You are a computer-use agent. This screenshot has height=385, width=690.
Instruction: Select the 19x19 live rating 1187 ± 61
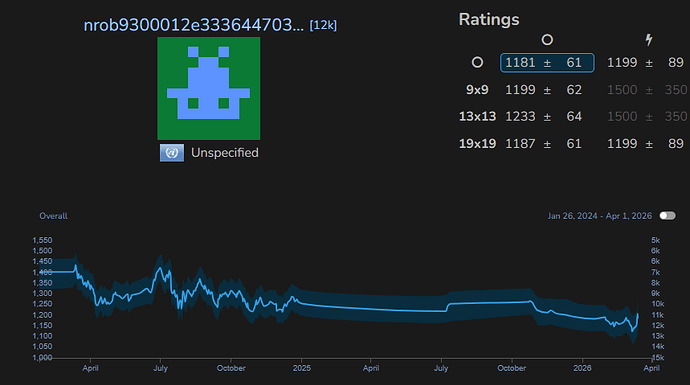pyautogui.click(x=543, y=144)
